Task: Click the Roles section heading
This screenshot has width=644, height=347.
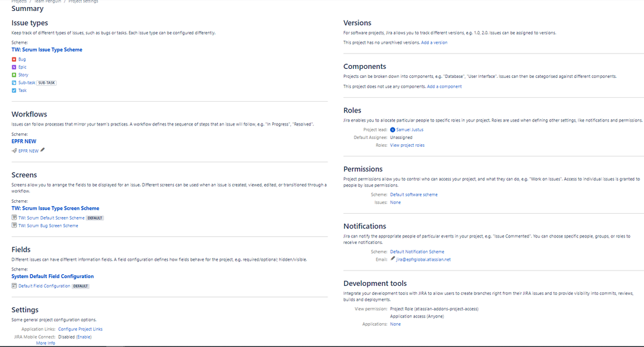Action: [353, 110]
